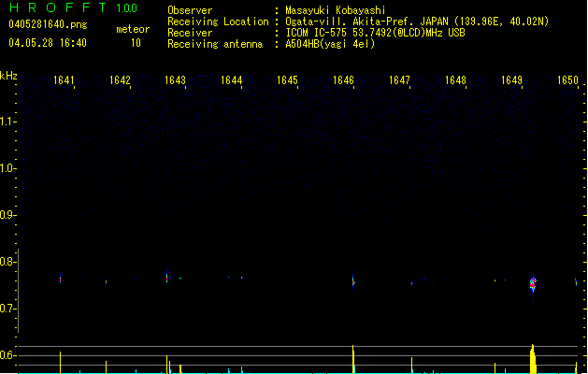Click the 1646 time axis label

coord(343,80)
